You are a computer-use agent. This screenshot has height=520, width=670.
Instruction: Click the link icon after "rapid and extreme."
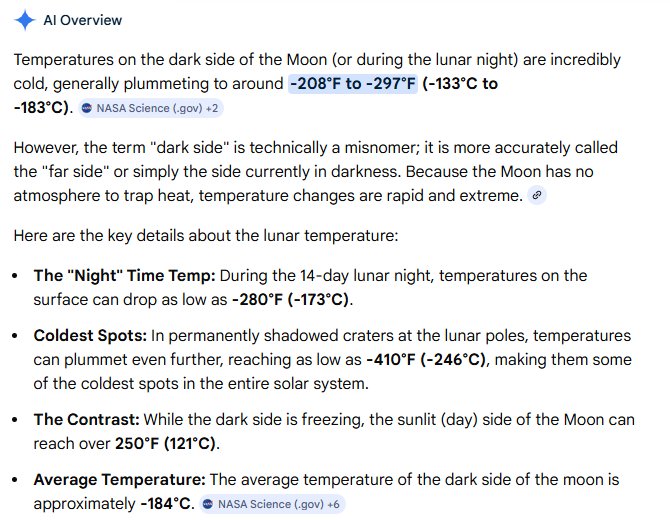tap(537, 197)
